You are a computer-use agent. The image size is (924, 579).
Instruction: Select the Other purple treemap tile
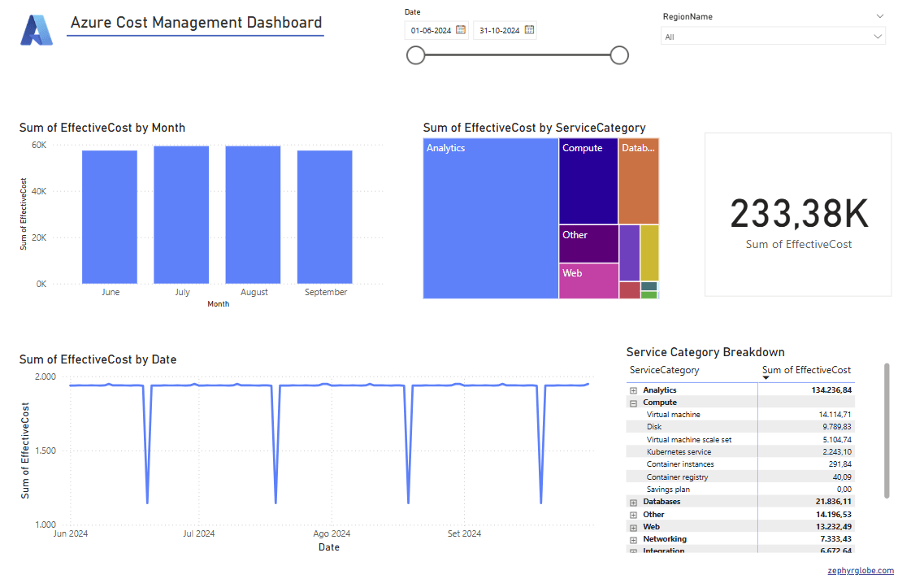coord(588,243)
